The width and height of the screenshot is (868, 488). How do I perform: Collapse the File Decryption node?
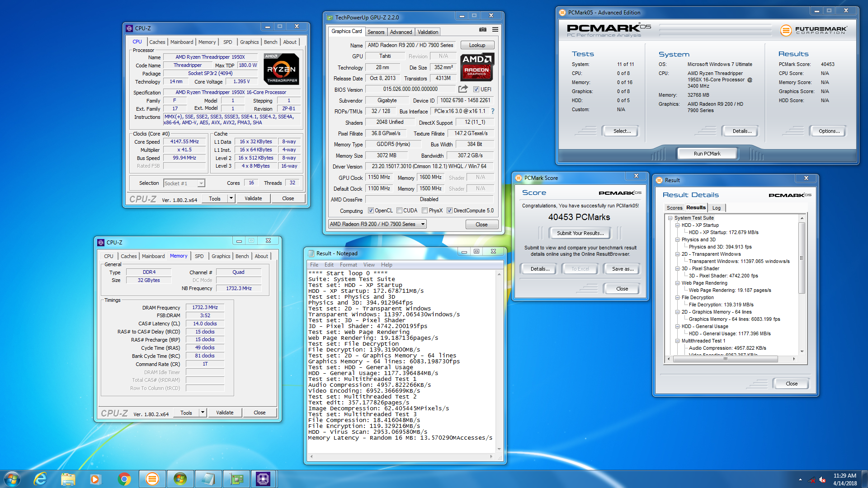click(678, 297)
